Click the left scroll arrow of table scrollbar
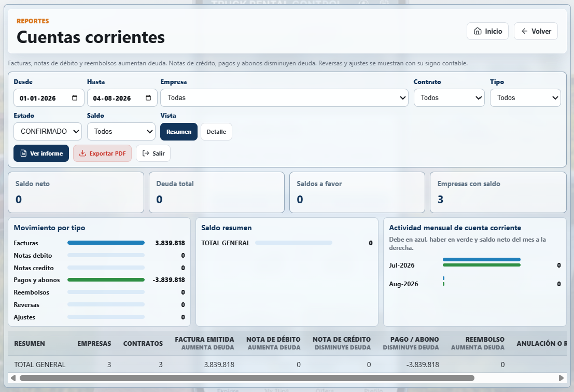Viewport: 574px width, 392px height. 13,377
